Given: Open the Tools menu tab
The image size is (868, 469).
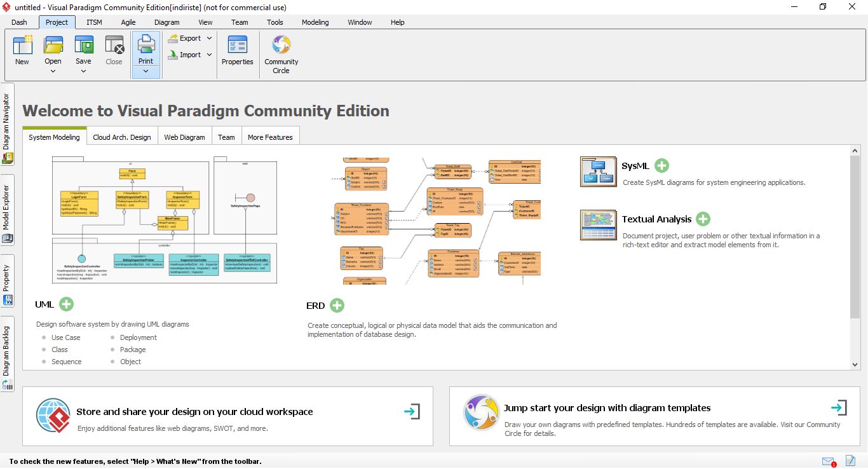Looking at the screenshot, I should tap(275, 22).
